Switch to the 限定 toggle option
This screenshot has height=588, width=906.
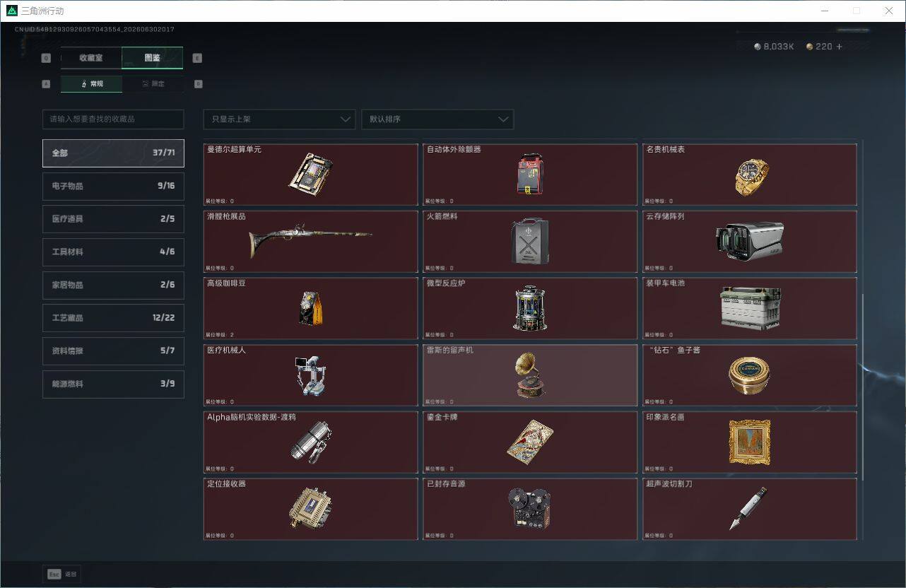click(153, 84)
